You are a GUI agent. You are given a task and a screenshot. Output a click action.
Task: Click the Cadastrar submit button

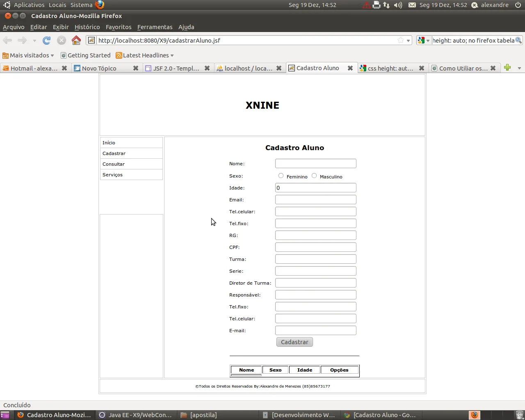294,342
